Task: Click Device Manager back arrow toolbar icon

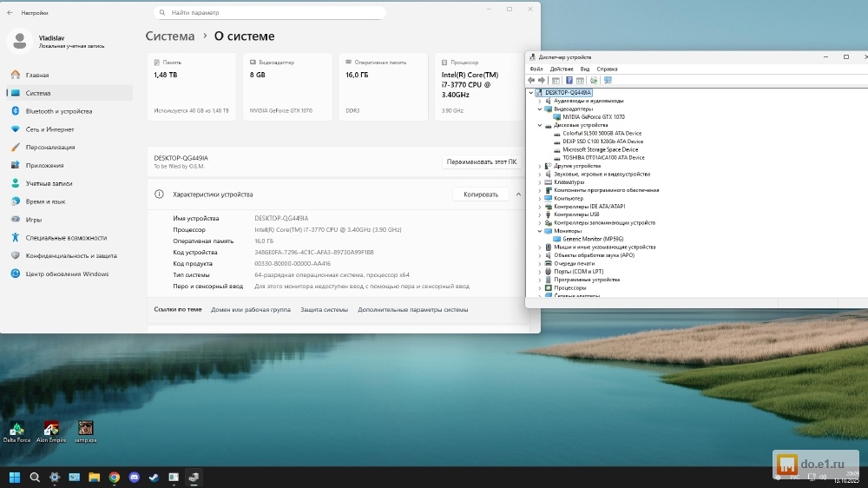Action: (531, 81)
